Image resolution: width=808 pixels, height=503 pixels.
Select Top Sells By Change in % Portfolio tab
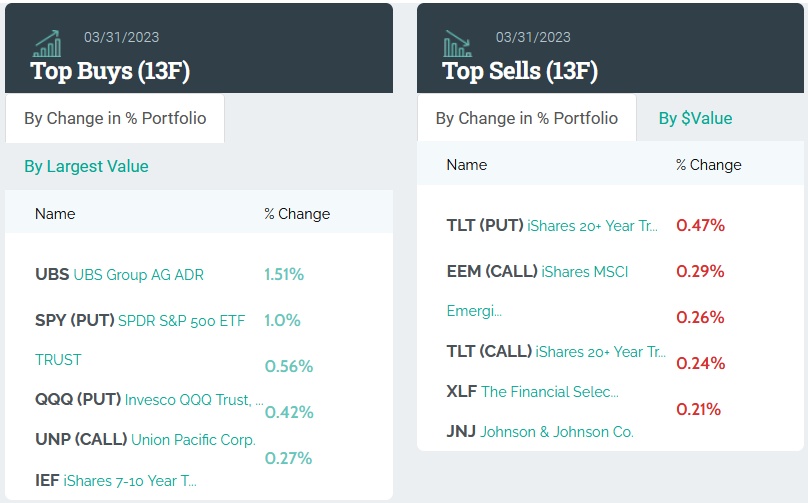click(x=526, y=118)
